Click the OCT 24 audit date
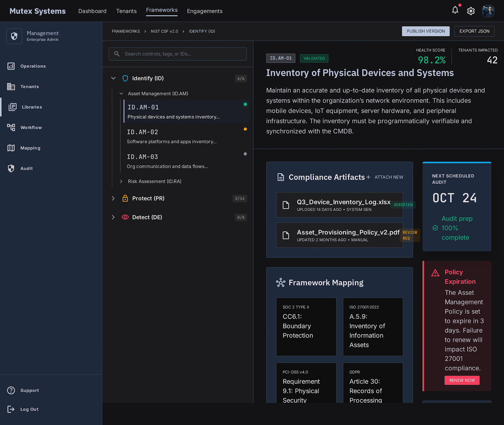This screenshot has width=504, height=425. click(x=454, y=198)
